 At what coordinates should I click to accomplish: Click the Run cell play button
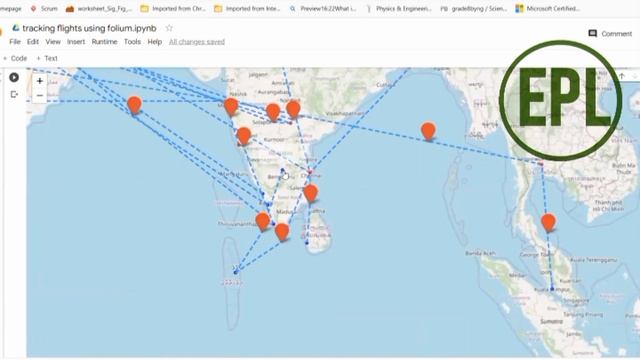[x=14, y=77]
